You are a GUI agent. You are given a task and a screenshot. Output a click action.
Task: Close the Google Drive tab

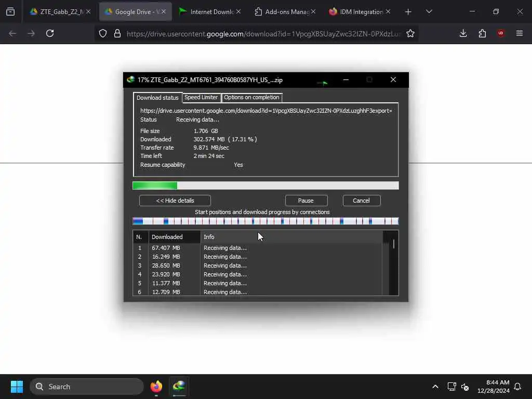pos(164,12)
